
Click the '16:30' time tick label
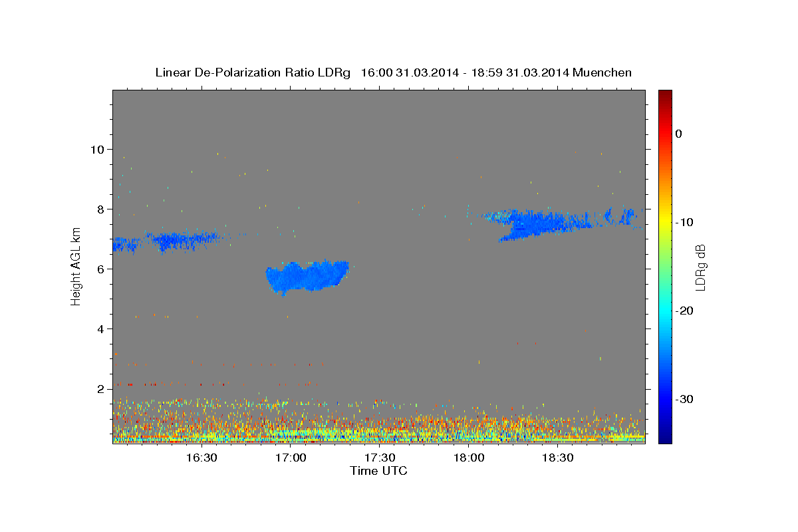click(x=201, y=458)
